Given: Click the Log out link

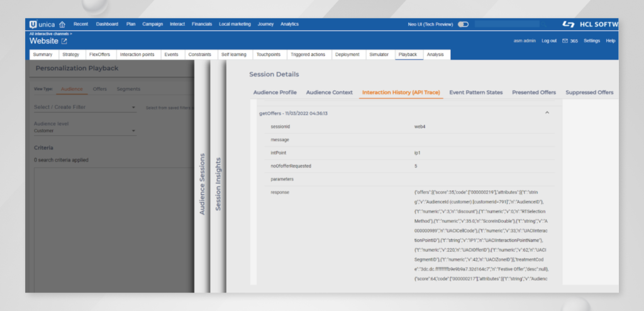Looking at the screenshot, I should [548, 41].
